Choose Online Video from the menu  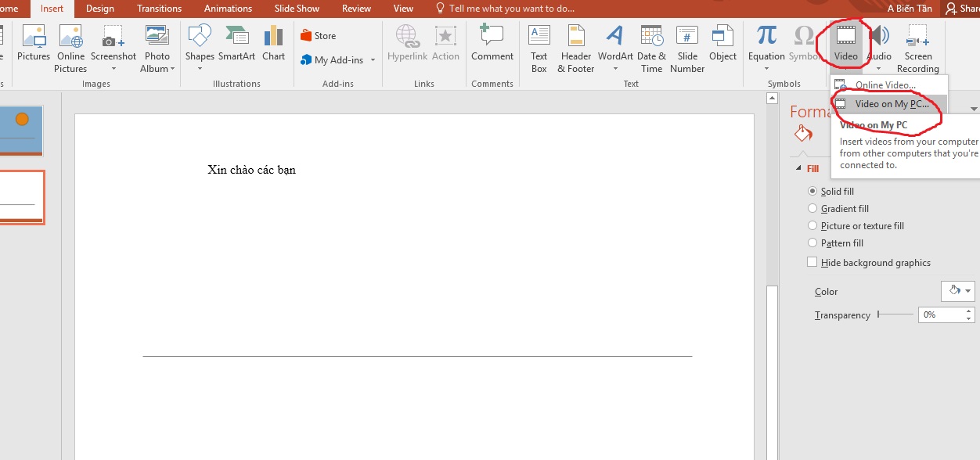tap(889, 85)
